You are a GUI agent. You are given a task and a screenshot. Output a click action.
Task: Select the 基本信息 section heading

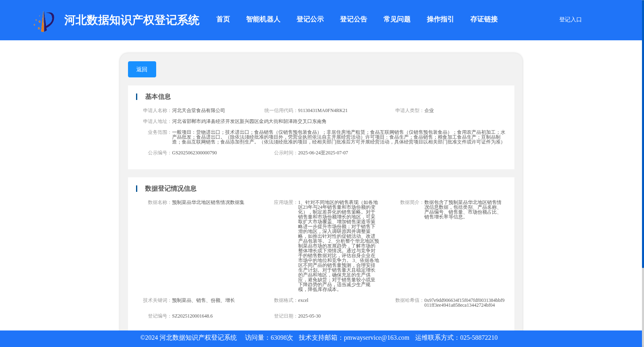tap(158, 97)
